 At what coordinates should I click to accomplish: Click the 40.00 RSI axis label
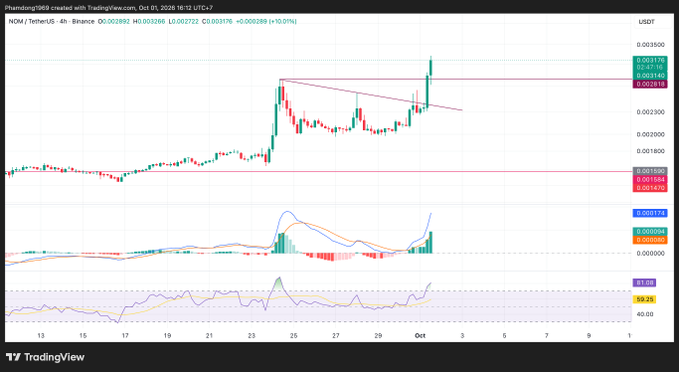(x=645, y=314)
